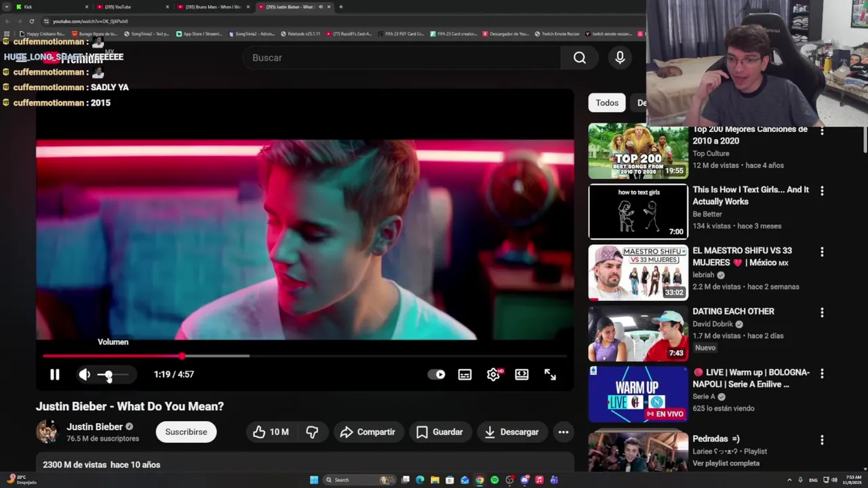
Task: Click the Compartir share button
Action: (368, 432)
